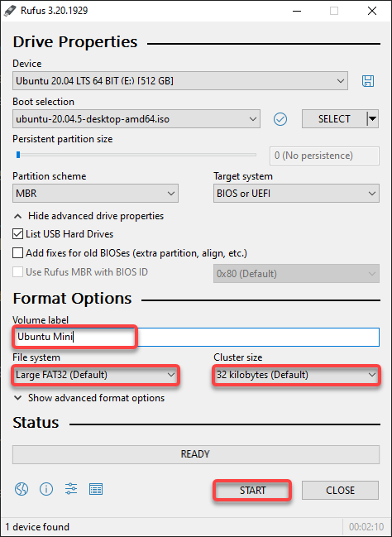The image size is (392, 537).
Task: Open the SELECT button split arrow
Action: [372, 119]
